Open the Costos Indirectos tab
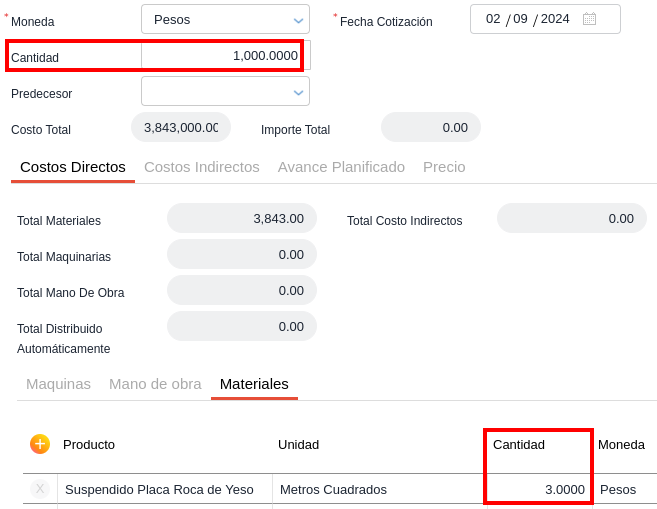This screenshot has height=509, width=657. (x=202, y=167)
